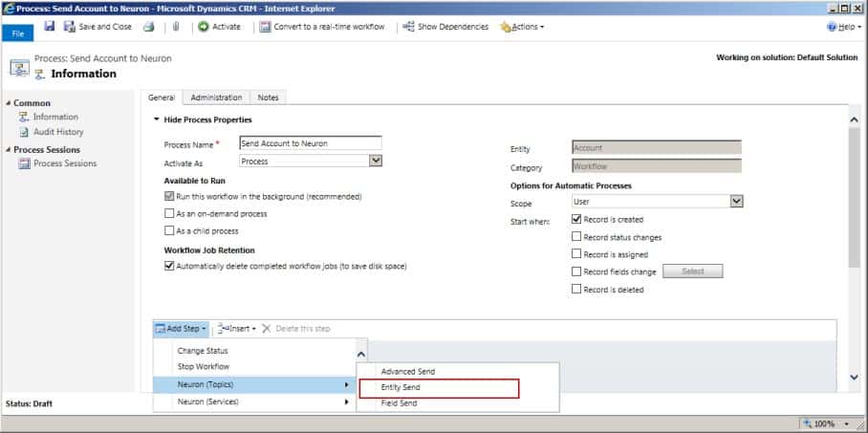Click the form scrollbar down arrow
Image resolution: width=868 pixels, height=433 pixels.
coord(854,377)
